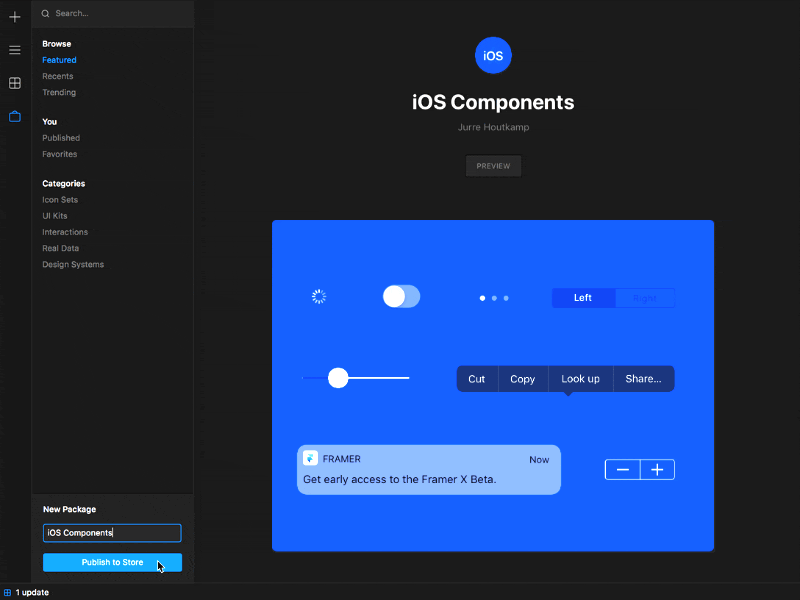800x600 pixels.
Task: Open Published under You
Action: pos(61,138)
